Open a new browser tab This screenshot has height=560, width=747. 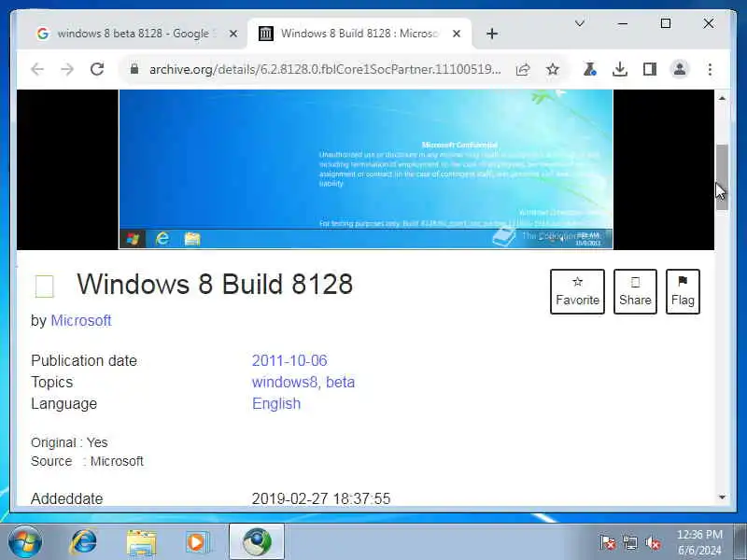pyautogui.click(x=492, y=34)
